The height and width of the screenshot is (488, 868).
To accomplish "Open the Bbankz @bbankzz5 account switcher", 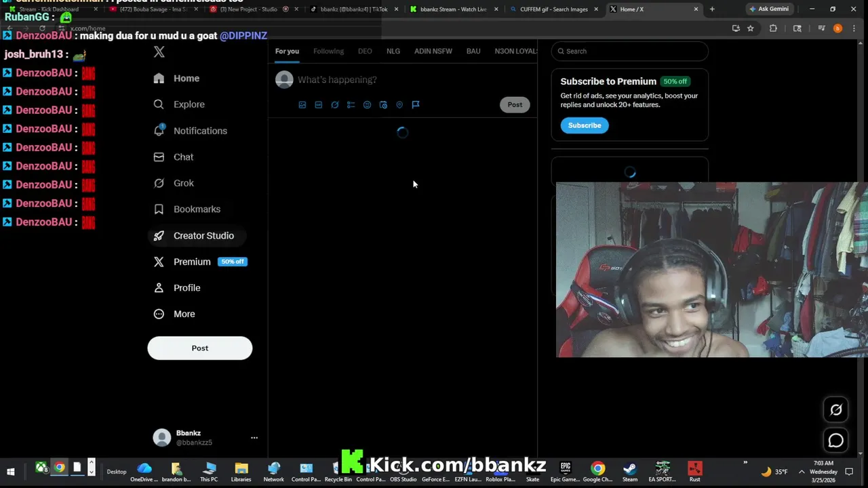I will coord(205,438).
